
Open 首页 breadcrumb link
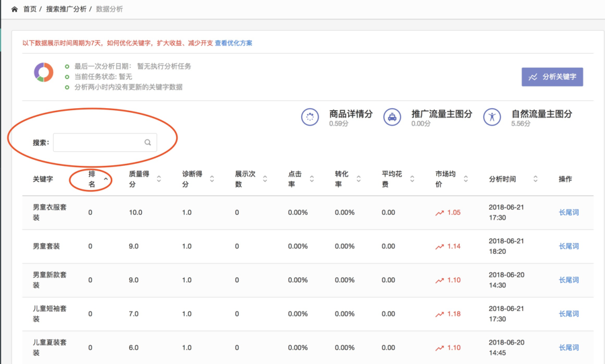(30, 9)
